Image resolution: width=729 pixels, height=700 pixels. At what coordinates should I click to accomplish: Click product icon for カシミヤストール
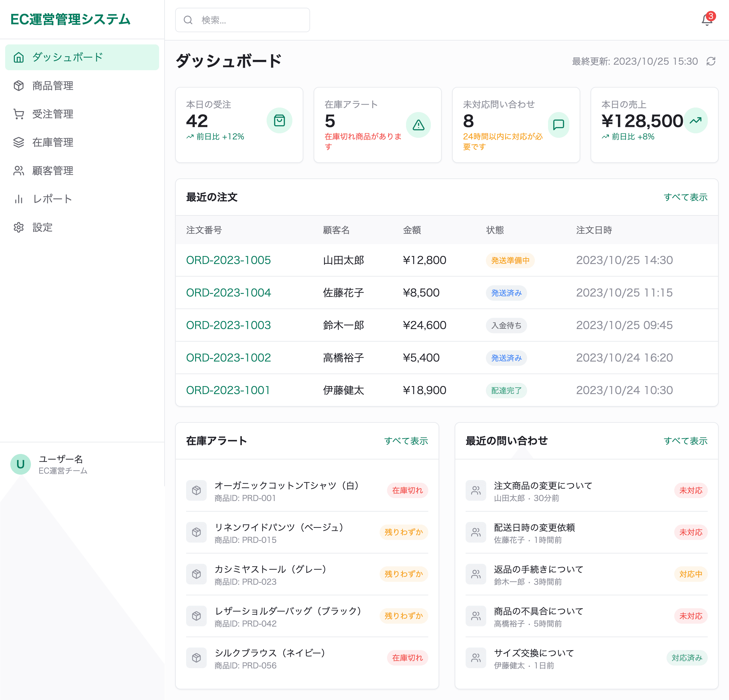pyautogui.click(x=196, y=574)
